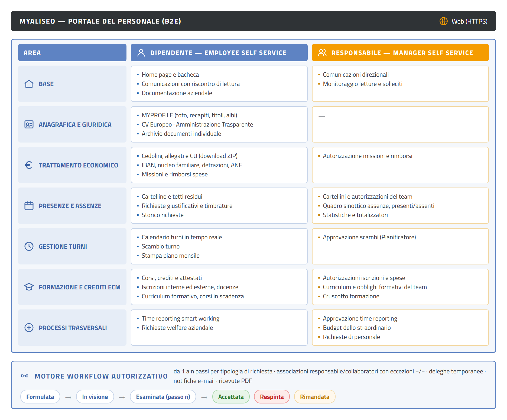Click 'Richieste welfare aziendale'
The height and width of the screenshot is (420, 507).
[177, 328]
